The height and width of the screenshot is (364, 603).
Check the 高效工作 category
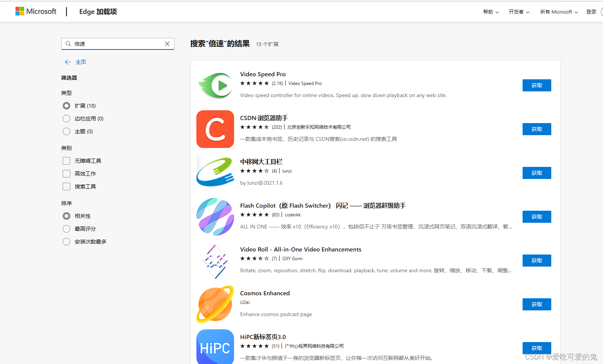[x=66, y=174]
